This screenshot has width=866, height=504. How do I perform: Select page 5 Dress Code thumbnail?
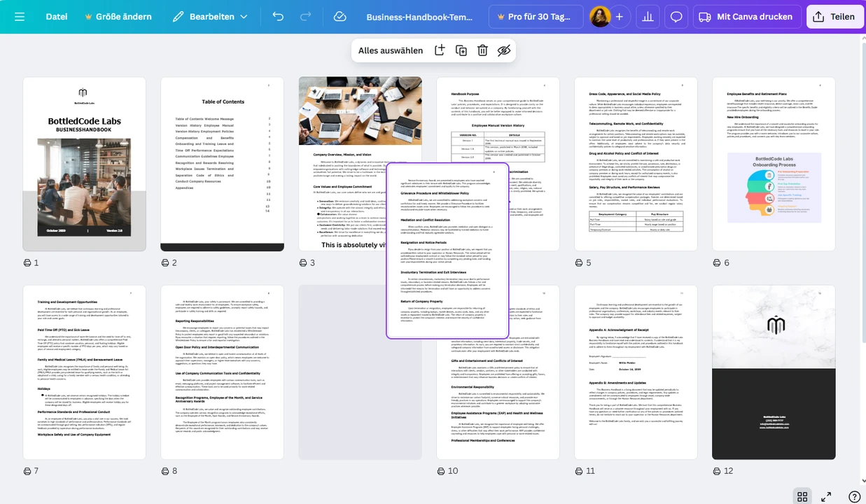tap(636, 164)
